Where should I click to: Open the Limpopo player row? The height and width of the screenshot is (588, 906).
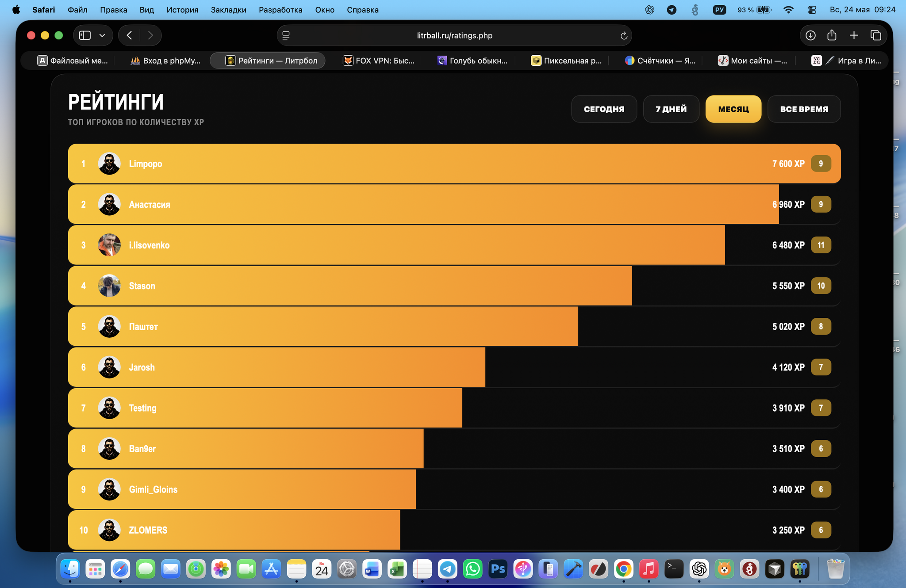[454, 164]
